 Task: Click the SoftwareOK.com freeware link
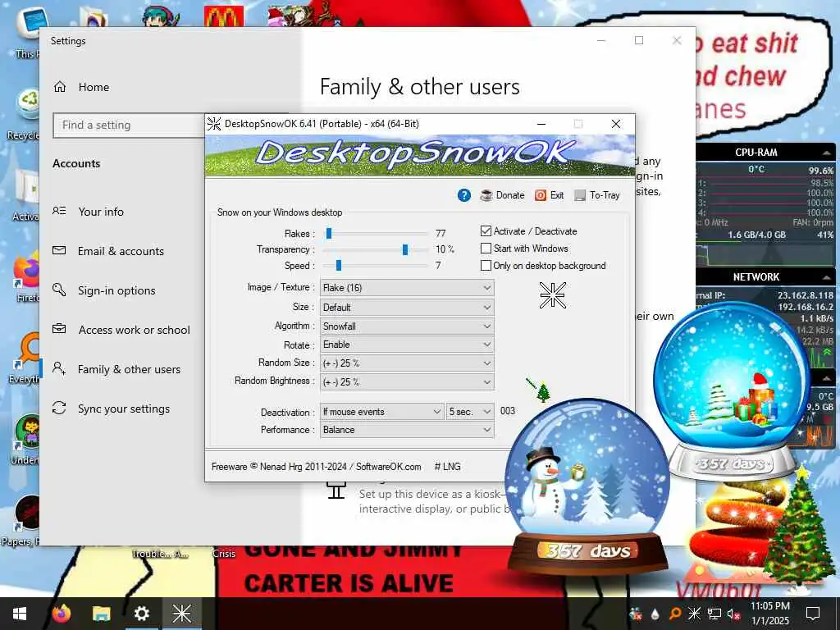tap(388, 467)
